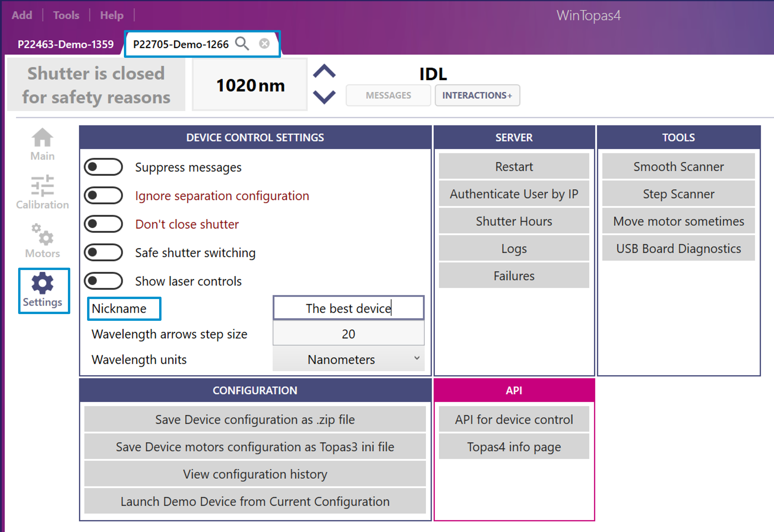Click the SERVER panel header
Image resolution: width=774 pixels, height=532 pixels.
(514, 137)
